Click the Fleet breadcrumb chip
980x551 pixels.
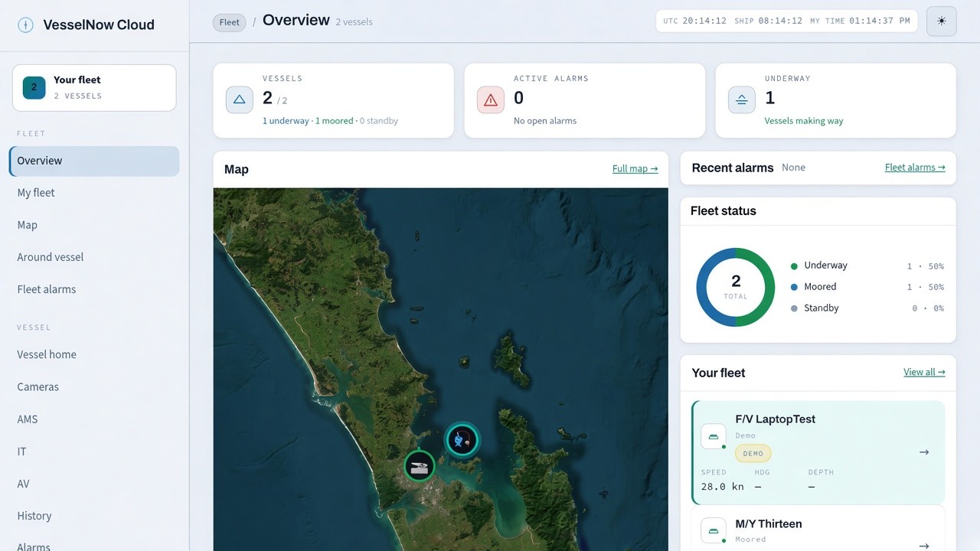pos(230,22)
